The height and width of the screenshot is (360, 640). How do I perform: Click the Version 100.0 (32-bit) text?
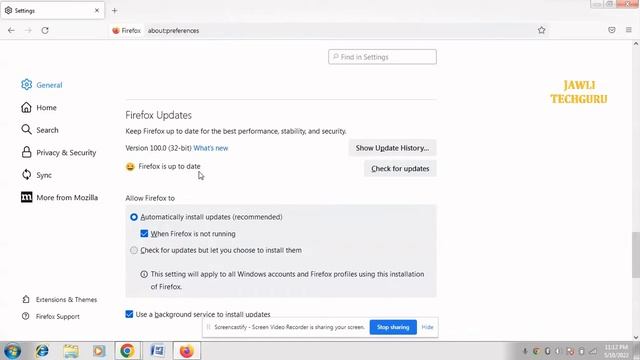click(158, 148)
